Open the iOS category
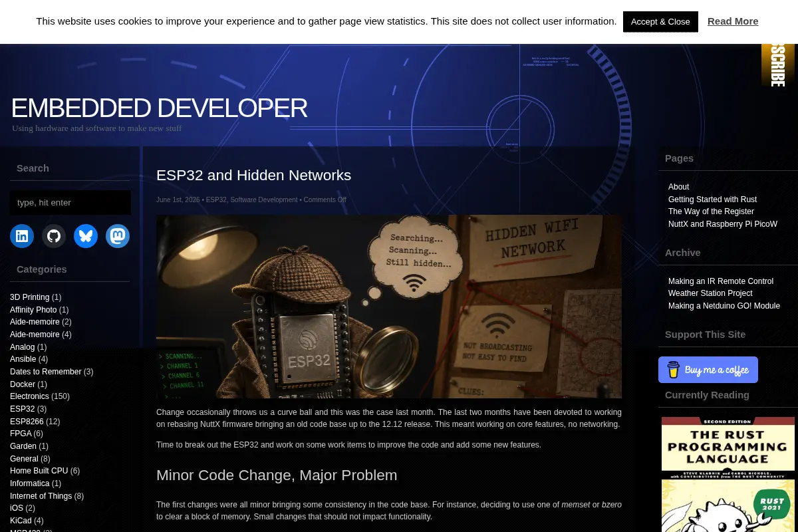Image resolution: width=798 pixels, height=532 pixels. click(x=17, y=508)
